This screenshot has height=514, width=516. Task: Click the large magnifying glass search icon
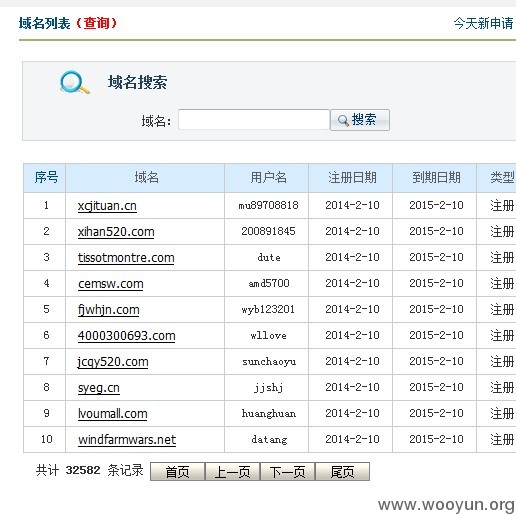(75, 82)
